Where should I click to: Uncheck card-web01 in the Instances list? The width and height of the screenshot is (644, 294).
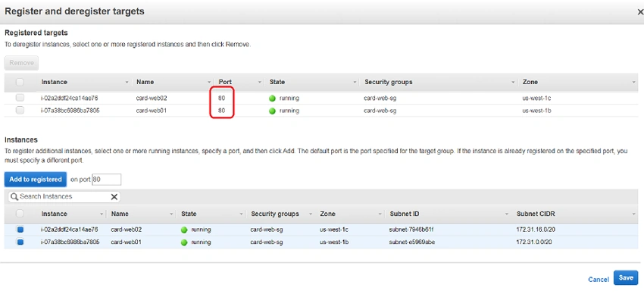(x=20, y=242)
